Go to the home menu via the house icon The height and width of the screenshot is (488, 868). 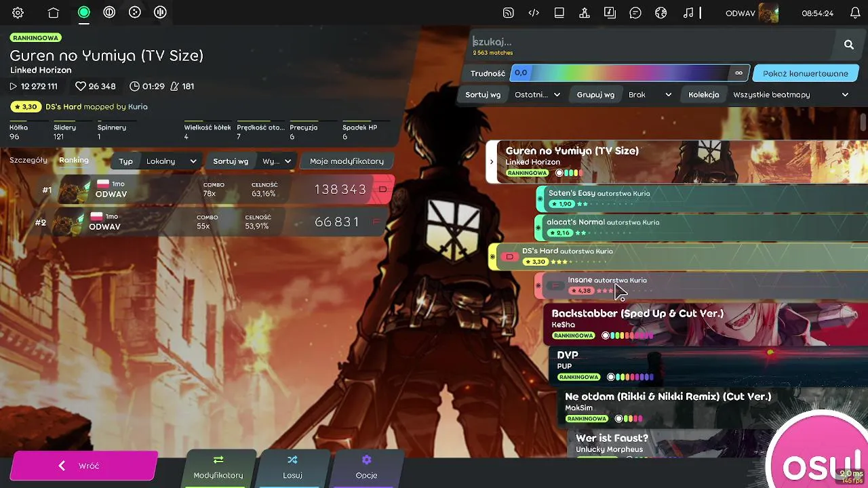click(53, 13)
